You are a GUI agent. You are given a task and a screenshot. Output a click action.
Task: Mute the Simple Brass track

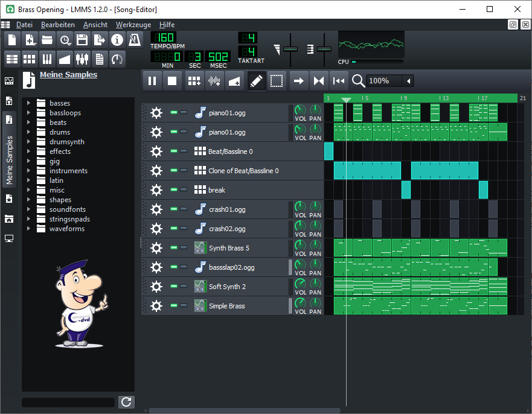pos(174,306)
